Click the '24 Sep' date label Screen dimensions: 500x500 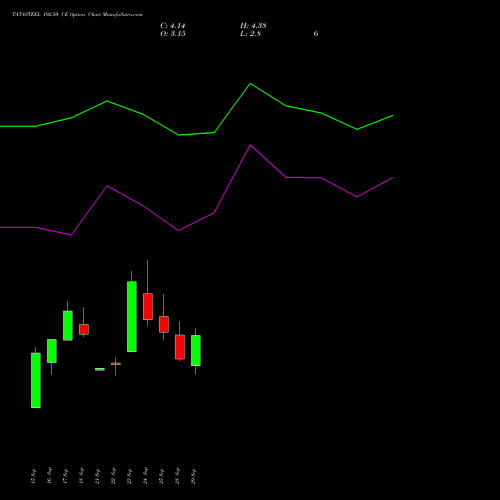(145, 476)
